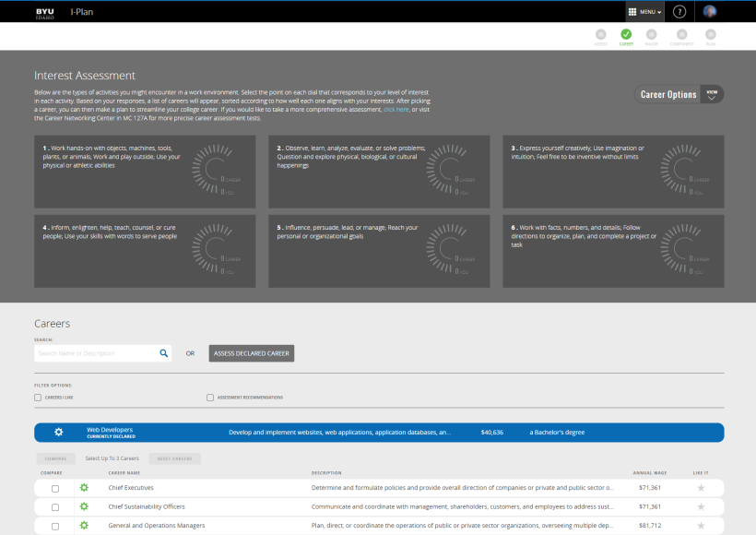Tick compare checkbox for Chief Sustainability Officers
This screenshot has height=535, width=756.
coord(55,507)
